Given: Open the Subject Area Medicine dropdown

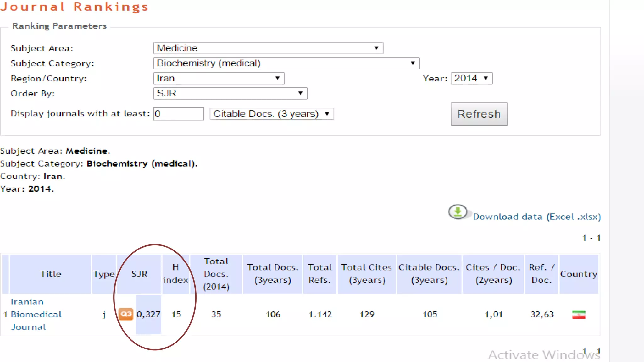Looking at the screenshot, I should 268,48.
